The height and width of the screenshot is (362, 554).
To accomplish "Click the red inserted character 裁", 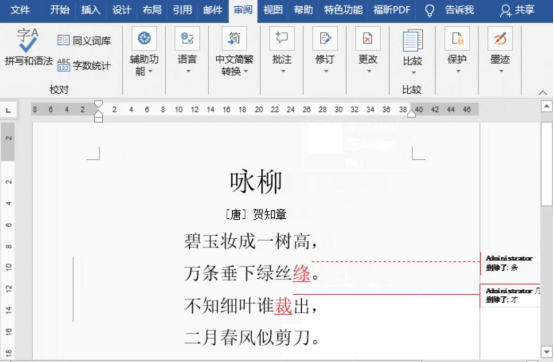I will coord(283,306).
